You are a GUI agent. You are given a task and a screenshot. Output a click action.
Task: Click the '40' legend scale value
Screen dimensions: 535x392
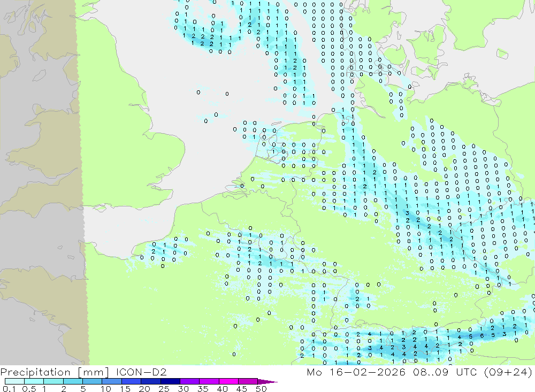click(223, 389)
